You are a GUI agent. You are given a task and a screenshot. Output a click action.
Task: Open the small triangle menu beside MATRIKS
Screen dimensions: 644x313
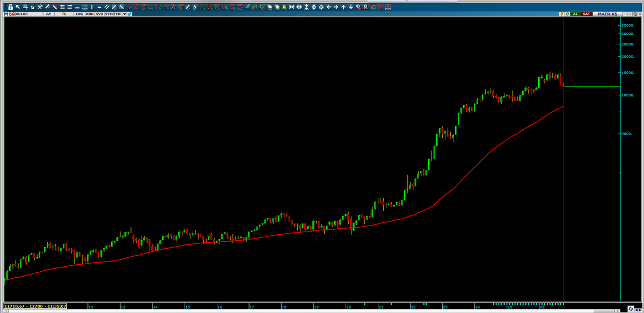(625, 14)
